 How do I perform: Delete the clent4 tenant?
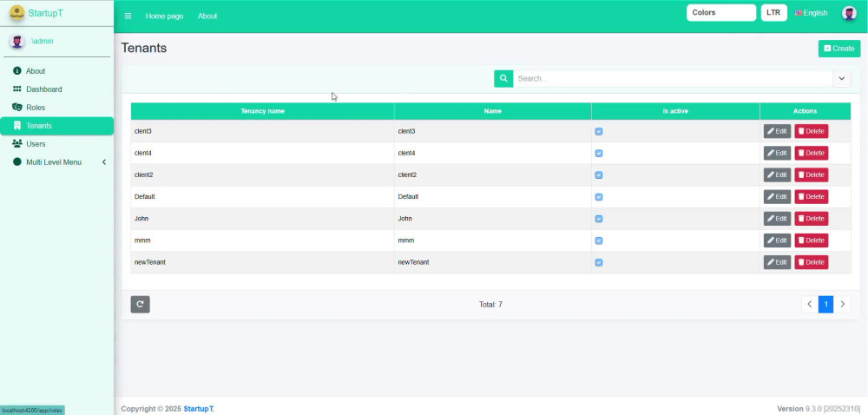click(x=812, y=154)
